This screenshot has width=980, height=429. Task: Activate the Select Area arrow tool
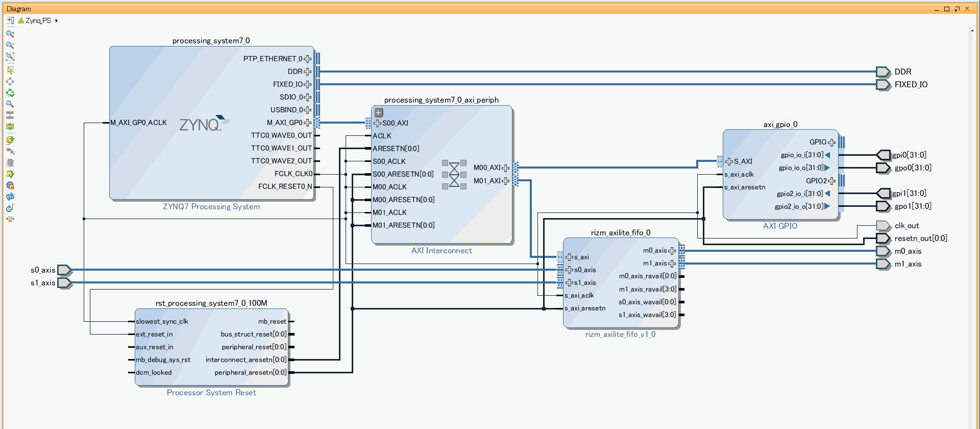click(x=10, y=70)
